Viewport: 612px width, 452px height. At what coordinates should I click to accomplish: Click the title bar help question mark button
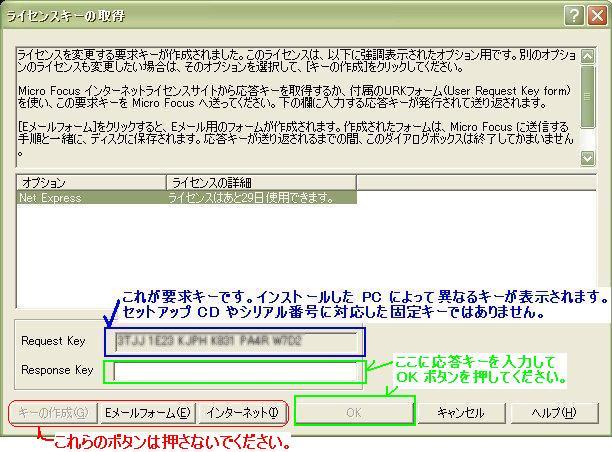574,16
